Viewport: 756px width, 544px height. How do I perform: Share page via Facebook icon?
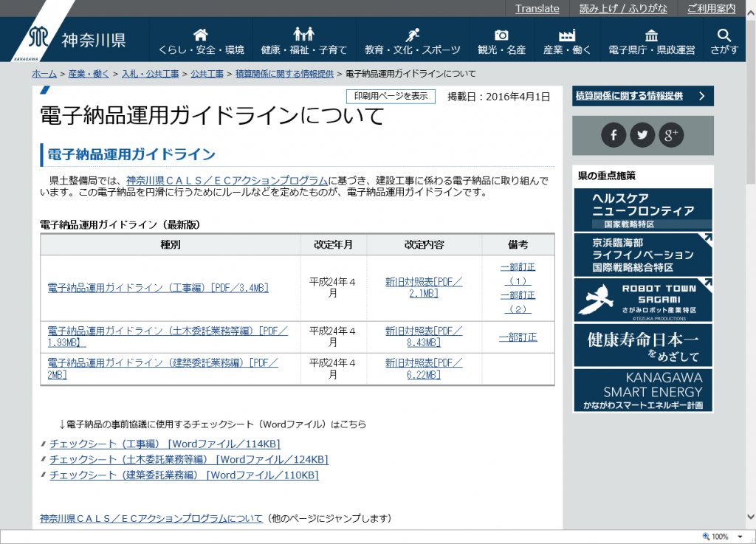[x=614, y=135]
